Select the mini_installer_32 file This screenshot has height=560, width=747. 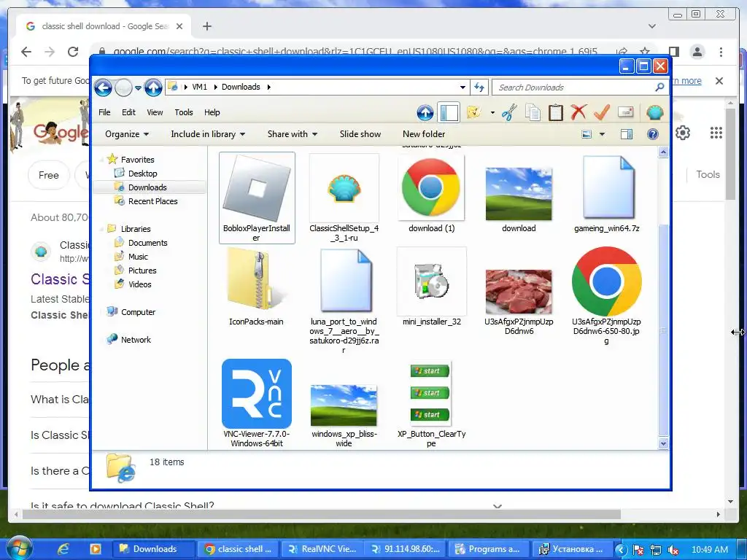coord(432,286)
